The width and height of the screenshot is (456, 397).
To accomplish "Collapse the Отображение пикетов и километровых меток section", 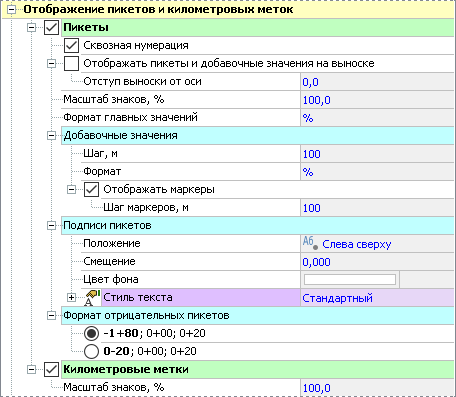I will (x=12, y=10).
